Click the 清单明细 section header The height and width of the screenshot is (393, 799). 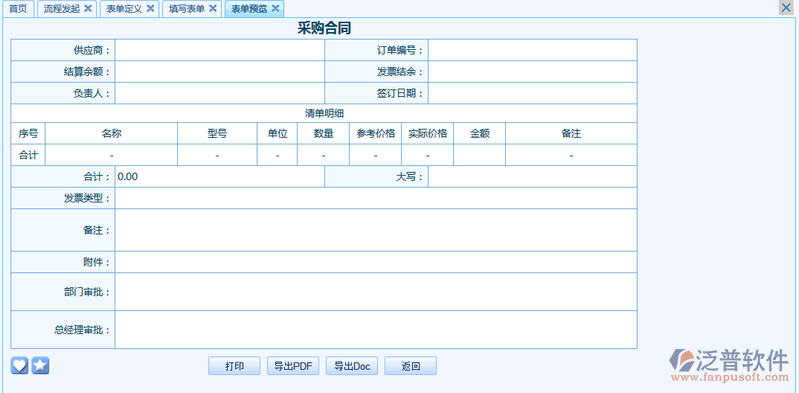[324, 113]
